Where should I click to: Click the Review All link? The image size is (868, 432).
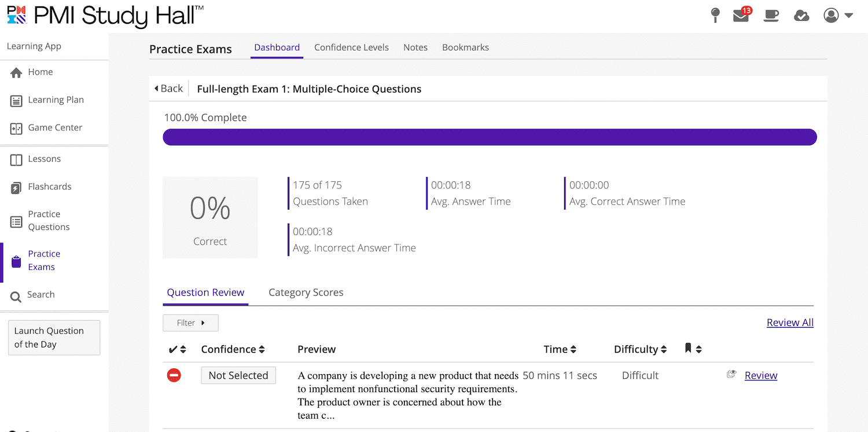pyautogui.click(x=790, y=323)
